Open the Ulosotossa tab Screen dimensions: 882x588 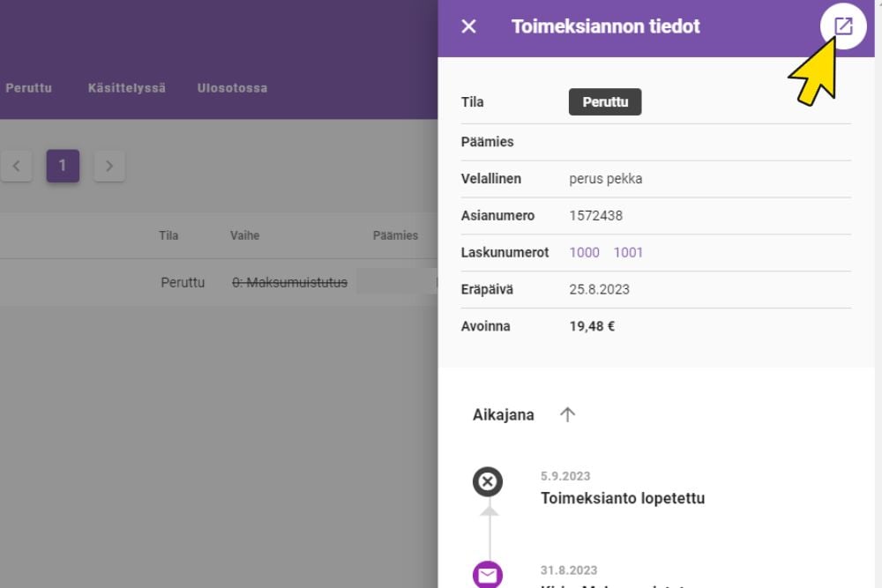(x=232, y=88)
